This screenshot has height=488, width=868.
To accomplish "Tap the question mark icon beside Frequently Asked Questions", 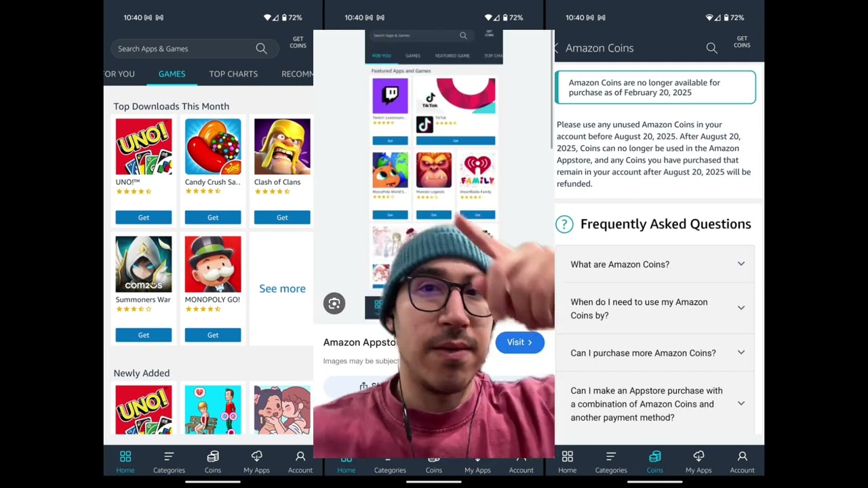I will 564,224.
